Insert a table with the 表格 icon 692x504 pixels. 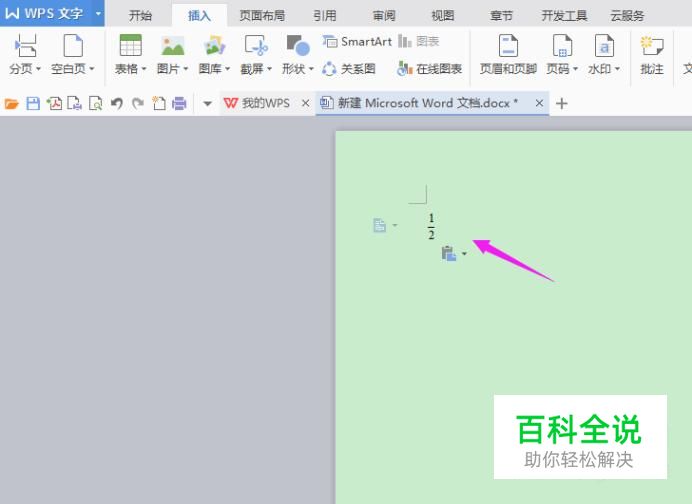click(x=131, y=45)
